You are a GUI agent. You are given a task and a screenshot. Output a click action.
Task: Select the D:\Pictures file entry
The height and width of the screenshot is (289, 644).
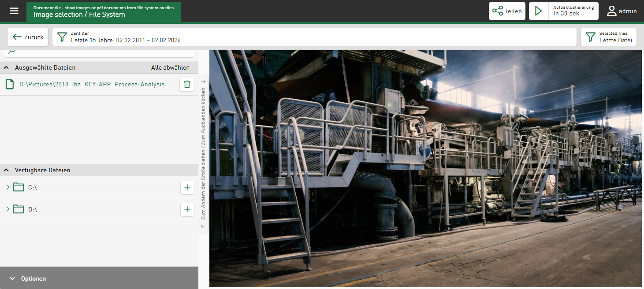[96, 84]
